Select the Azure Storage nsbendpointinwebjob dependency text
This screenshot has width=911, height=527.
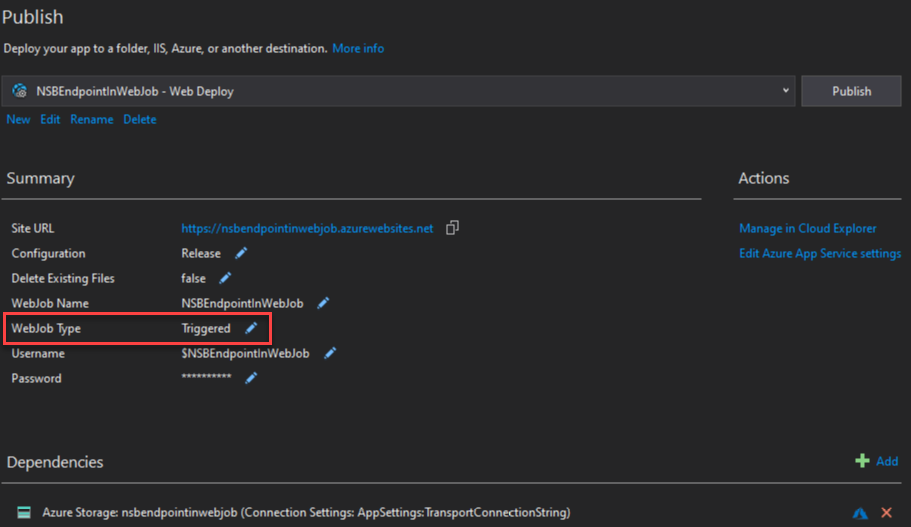coord(306,512)
